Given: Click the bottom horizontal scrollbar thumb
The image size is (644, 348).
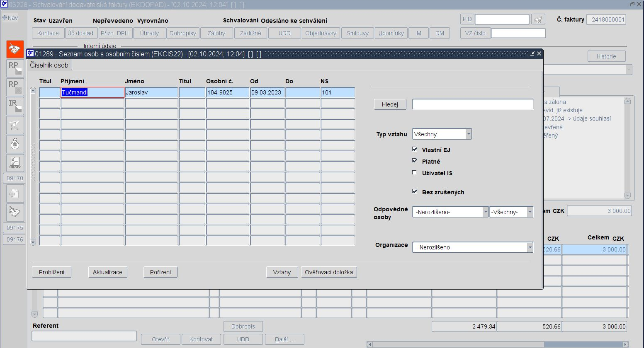Looking at the screenshot, I should (x=583, y=344).
